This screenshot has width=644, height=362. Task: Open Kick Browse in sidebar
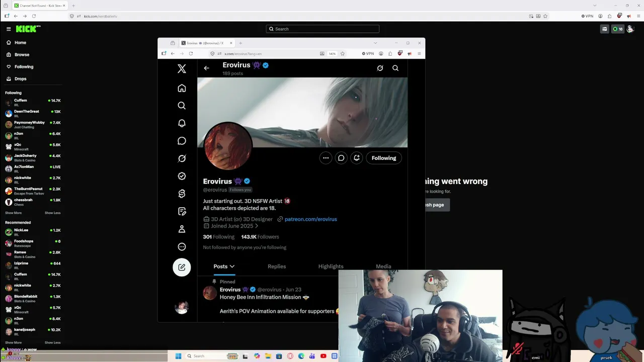pos(22,54)
